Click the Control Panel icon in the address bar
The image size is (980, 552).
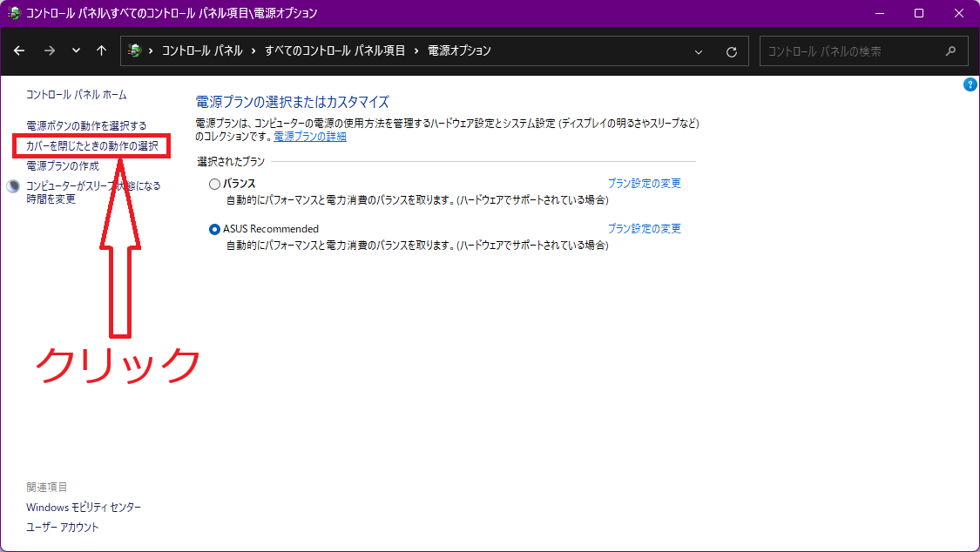(136, 50)
